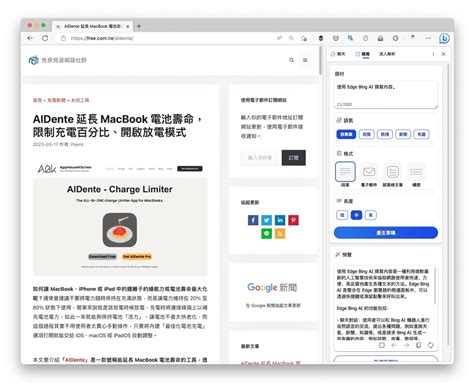Viewport: 474px width, 392px height.
Task: Click the article headline beginning with AlDente
Action: coord(117,126)
